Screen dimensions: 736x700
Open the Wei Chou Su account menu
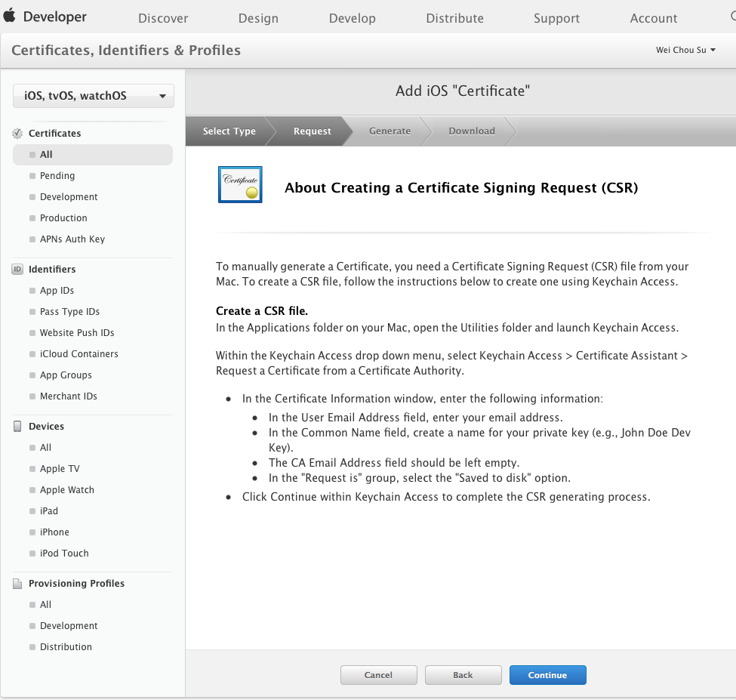click(x=685, y=50)
